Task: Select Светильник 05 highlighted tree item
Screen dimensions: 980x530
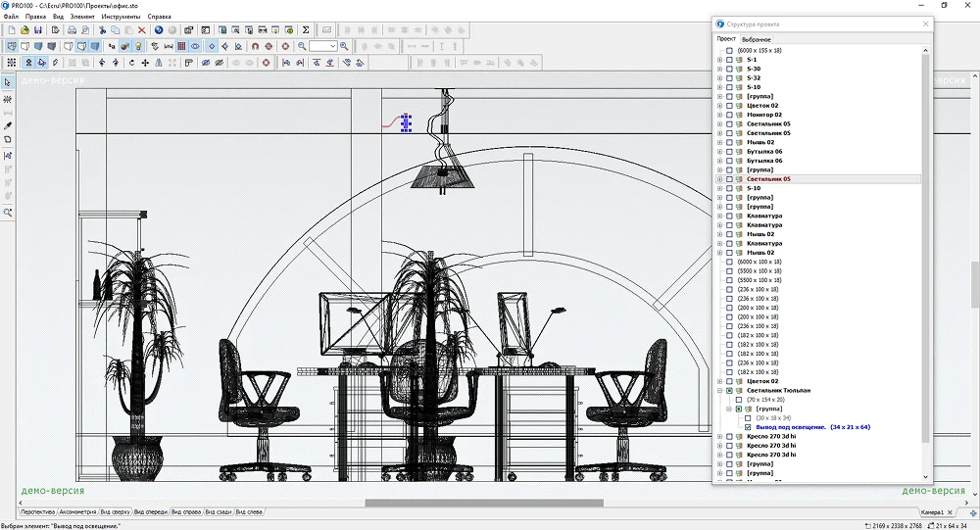Action: coord(768,179)
